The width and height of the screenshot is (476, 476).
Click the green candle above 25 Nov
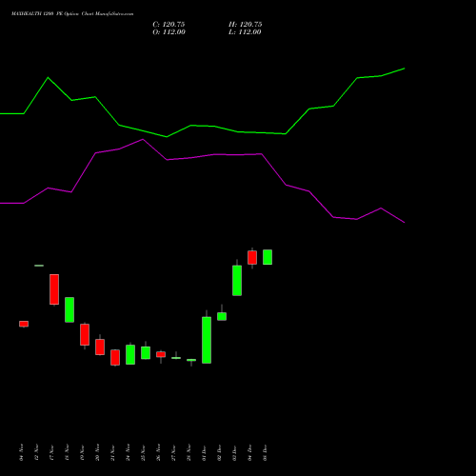pos(146,353)
